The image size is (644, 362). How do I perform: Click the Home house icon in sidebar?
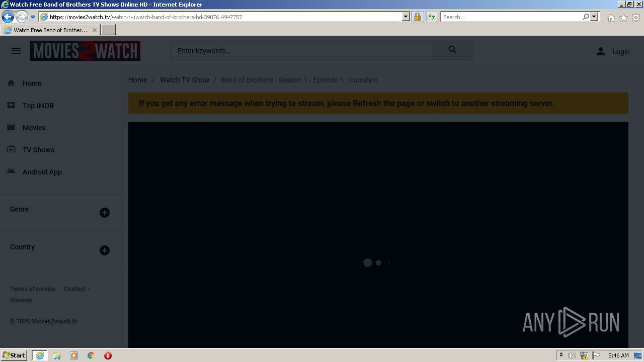point(11,83)
